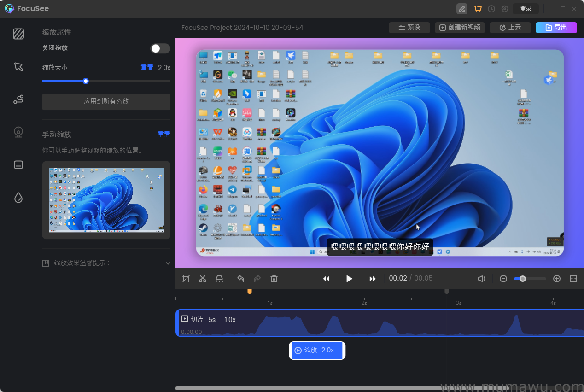Open the subtitle panel in the sidebar
The image size is (584, 392).
(x=18, y=164)
